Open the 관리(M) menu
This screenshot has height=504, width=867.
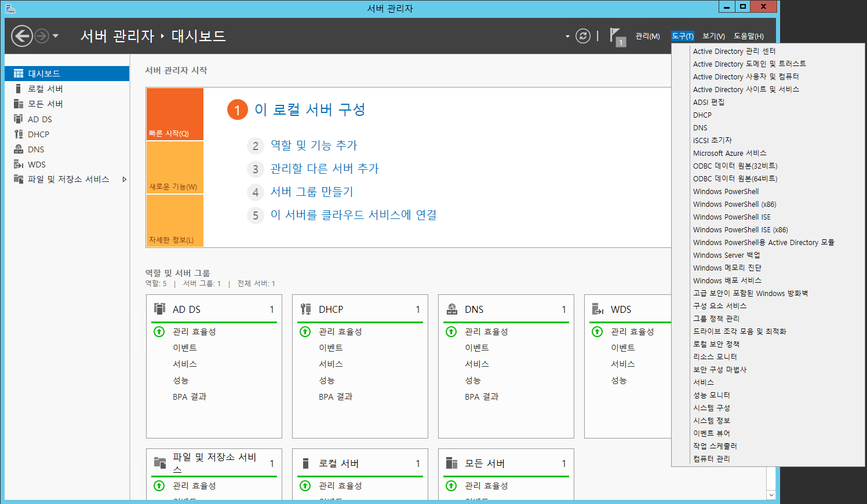click(x=647, y=36)
